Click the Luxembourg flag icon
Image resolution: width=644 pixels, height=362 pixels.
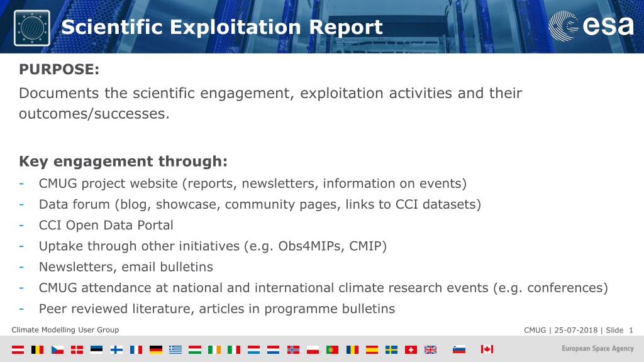pos(254,349)
